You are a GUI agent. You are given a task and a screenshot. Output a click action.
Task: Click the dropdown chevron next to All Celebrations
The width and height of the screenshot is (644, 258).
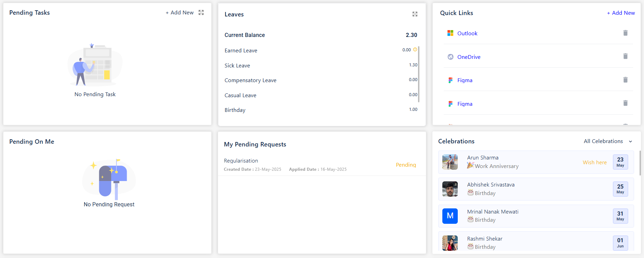click(630, 142)
